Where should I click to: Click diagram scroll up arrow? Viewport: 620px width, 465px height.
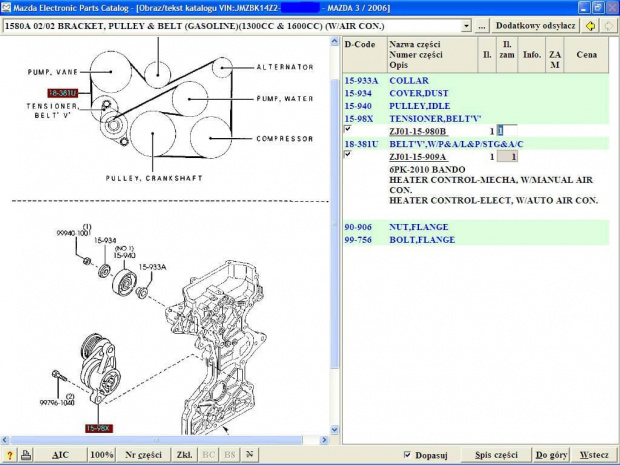335,42
